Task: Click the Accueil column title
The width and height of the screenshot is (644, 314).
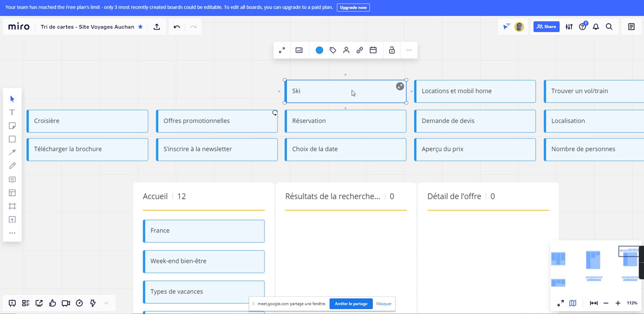Action: (155, 196)
